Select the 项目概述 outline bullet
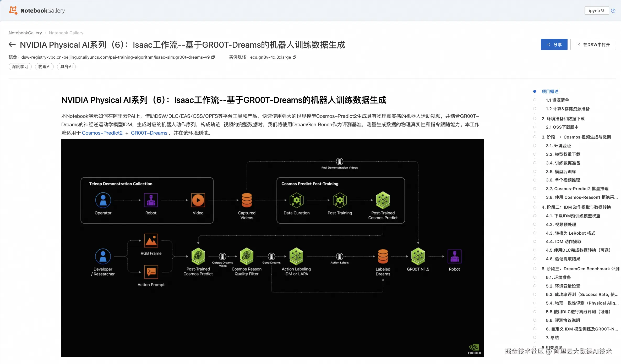This screenshot has height=364, width=621. pyautogui.click(x=535, y=91)
